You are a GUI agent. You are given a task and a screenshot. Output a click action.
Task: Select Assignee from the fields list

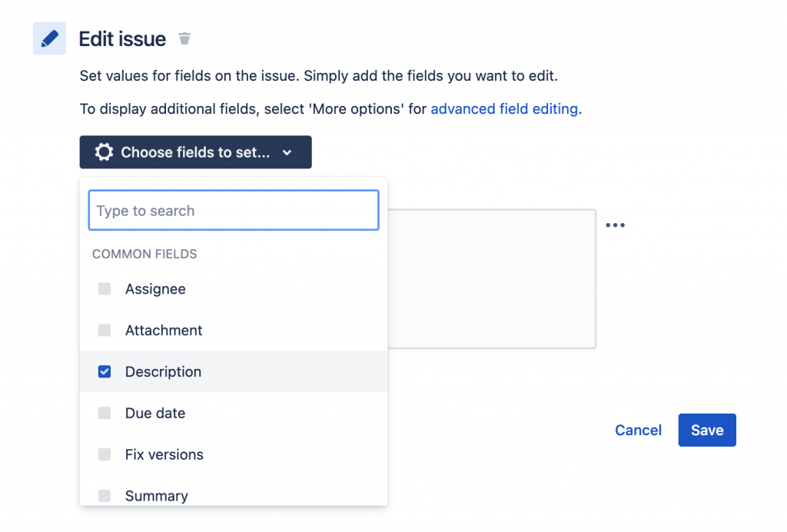pyautogui.click(x=155, y=289)
